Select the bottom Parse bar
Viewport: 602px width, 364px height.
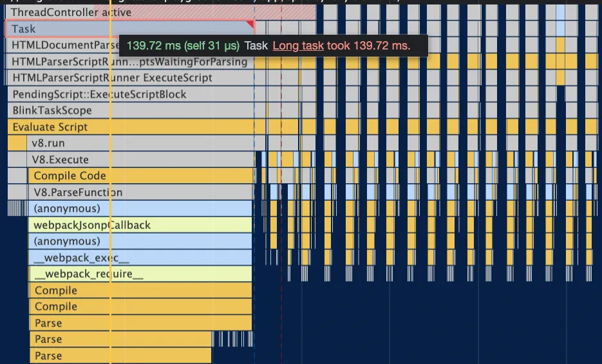point(120,356)
